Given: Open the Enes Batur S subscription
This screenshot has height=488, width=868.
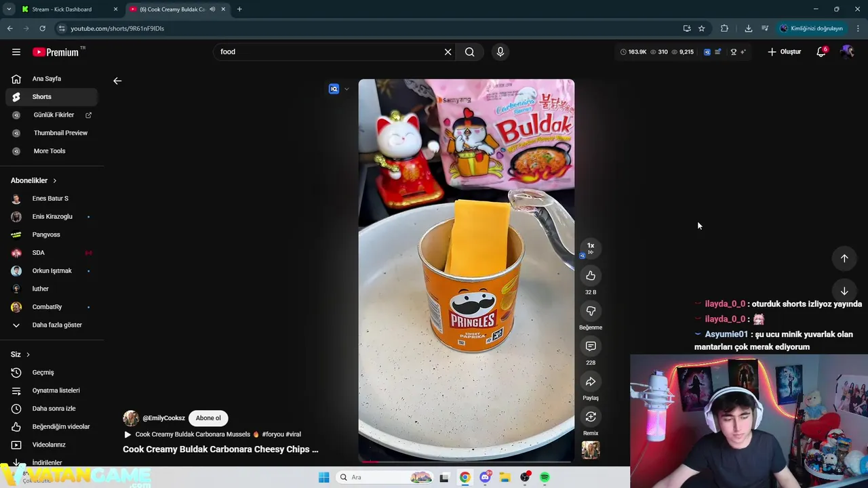Looking at the screenshot, I should click(52, 199).
